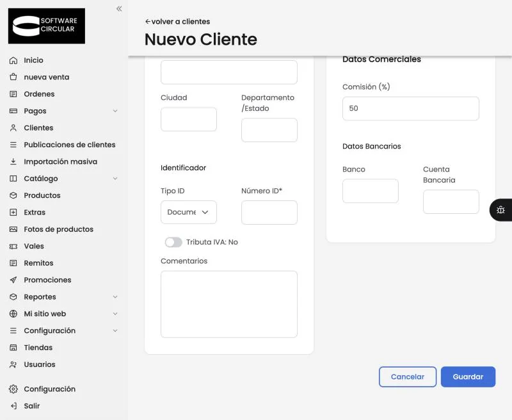Screen dimensions: 512x420
Task: Click the Comentarios text area
Action: (x=229, y=304)
